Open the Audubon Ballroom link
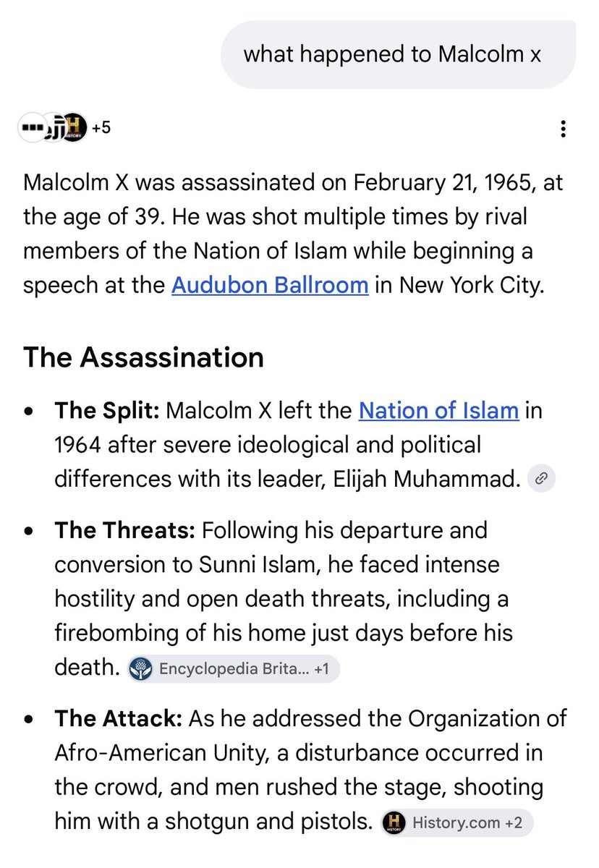The height and width of the screenshot is (868, 599). pos(270,285)
